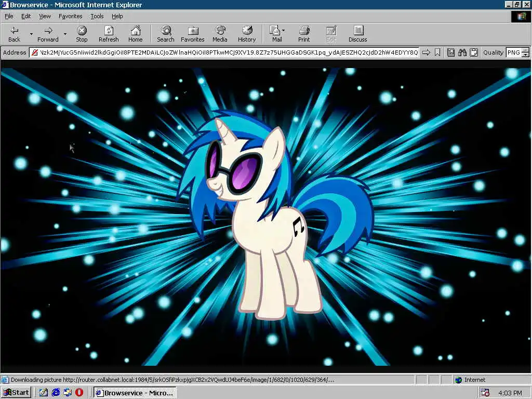Expand the Mail button dropdown arrow
Screen dimensions: 532x399
pyautogui.click(x=283, y=31)
